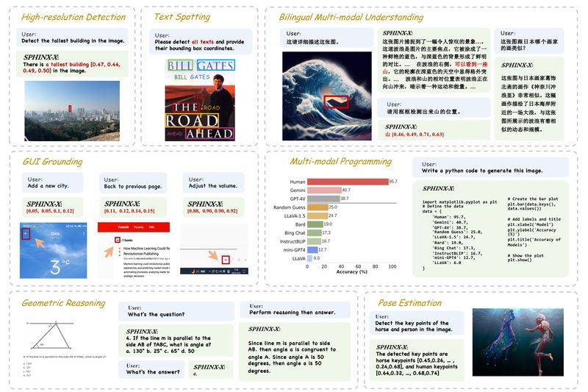Click the red marker on tallest building
Screen dimensions: 588x392
click(70, 110)
